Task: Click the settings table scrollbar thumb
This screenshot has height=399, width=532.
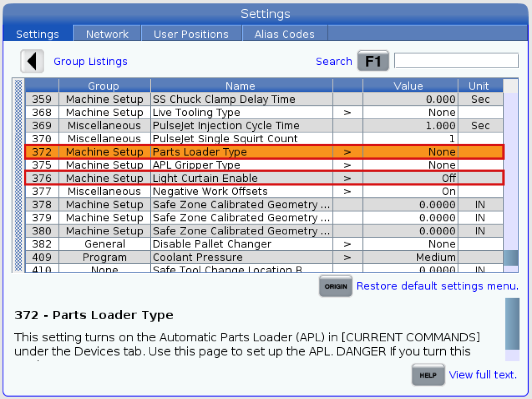Action: (x=510, y=258)
